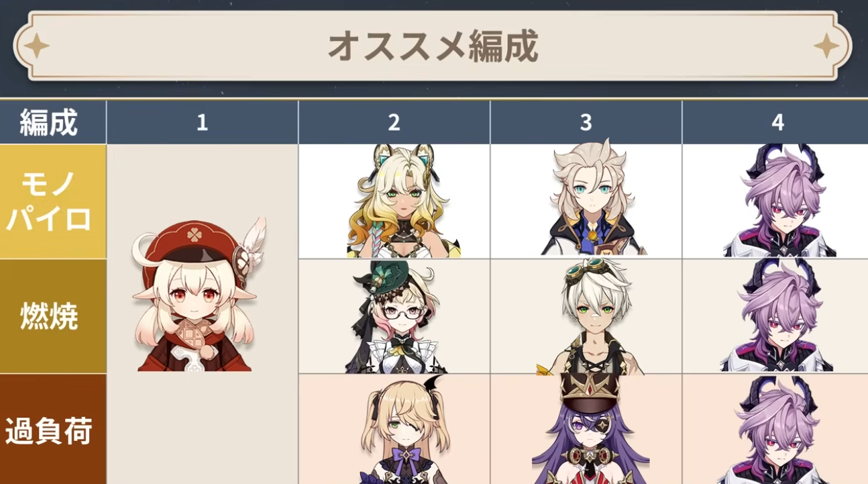Pick the purple-haired horned character in 過負荷 row
868x484 pixels.
[x=778, y=430]
